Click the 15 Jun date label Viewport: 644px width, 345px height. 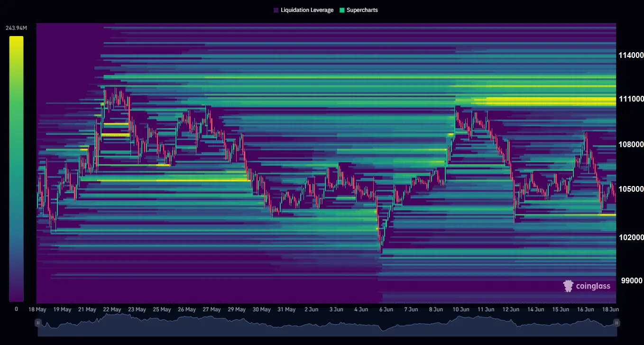coord(561,309)
